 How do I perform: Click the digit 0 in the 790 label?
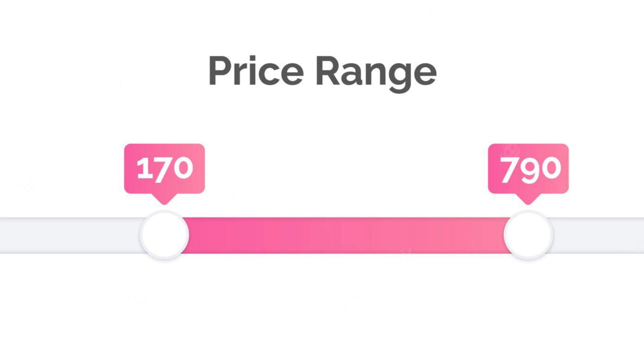551,169
